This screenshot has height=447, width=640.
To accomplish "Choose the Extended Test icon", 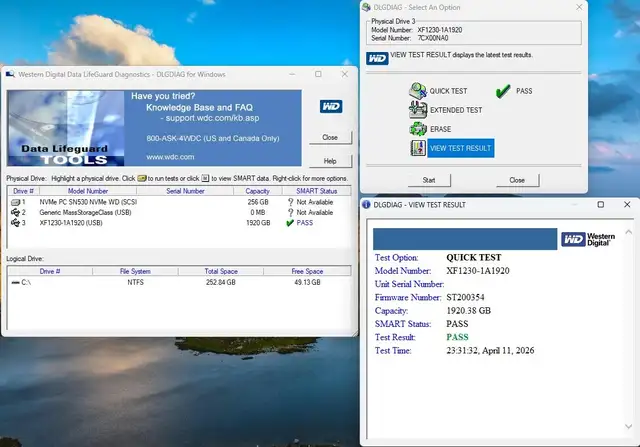I will (418, 110).
